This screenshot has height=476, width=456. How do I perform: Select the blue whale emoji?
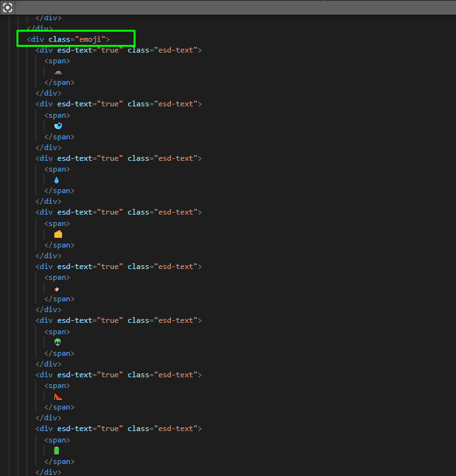tap(58, 126)
